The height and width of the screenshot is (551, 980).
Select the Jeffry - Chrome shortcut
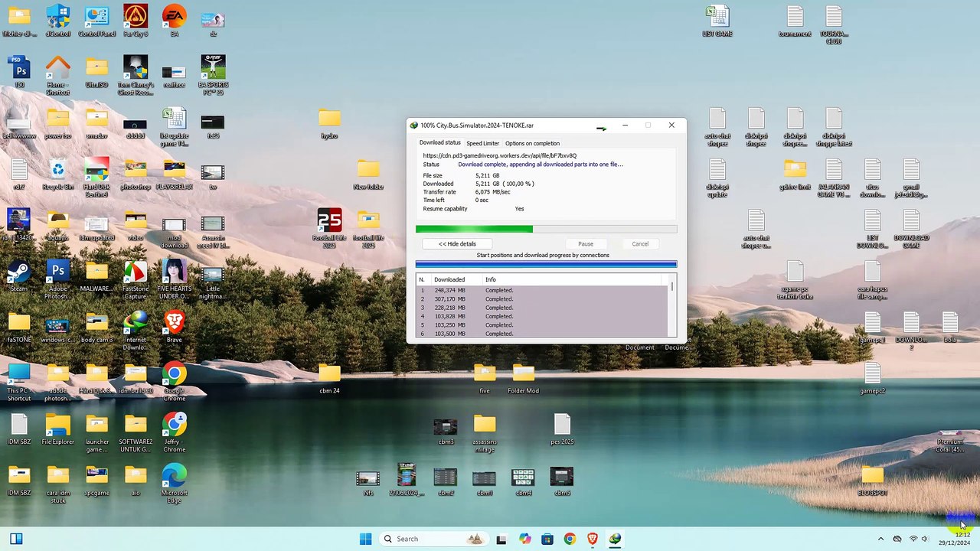(x=175, y=432)
